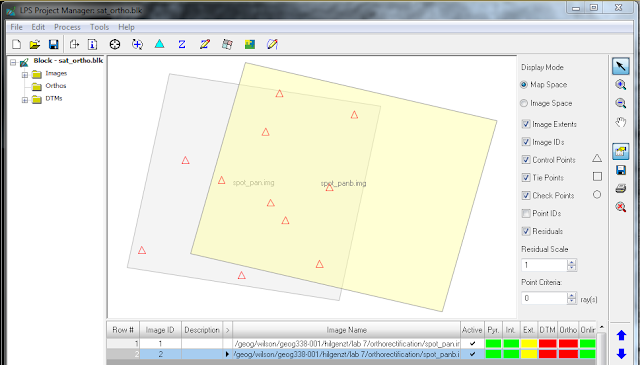Move row up with blue up arrow

coord(621,336)
